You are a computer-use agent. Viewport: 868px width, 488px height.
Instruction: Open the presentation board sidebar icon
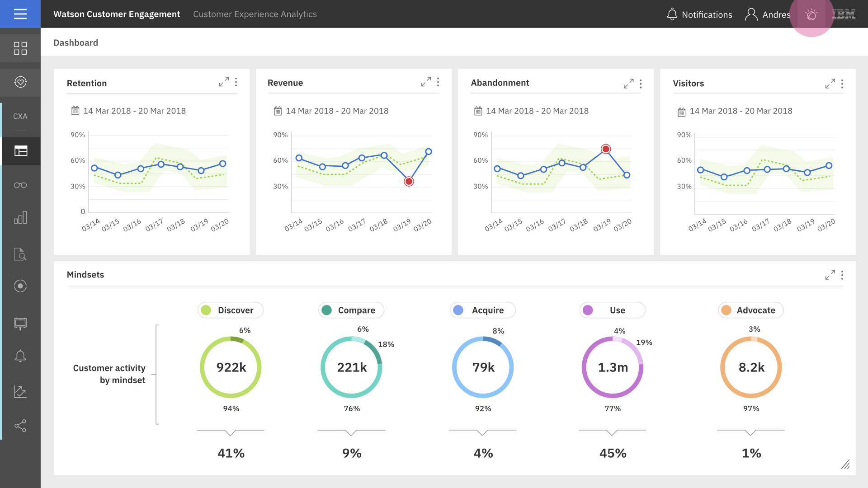coord(20,324)
